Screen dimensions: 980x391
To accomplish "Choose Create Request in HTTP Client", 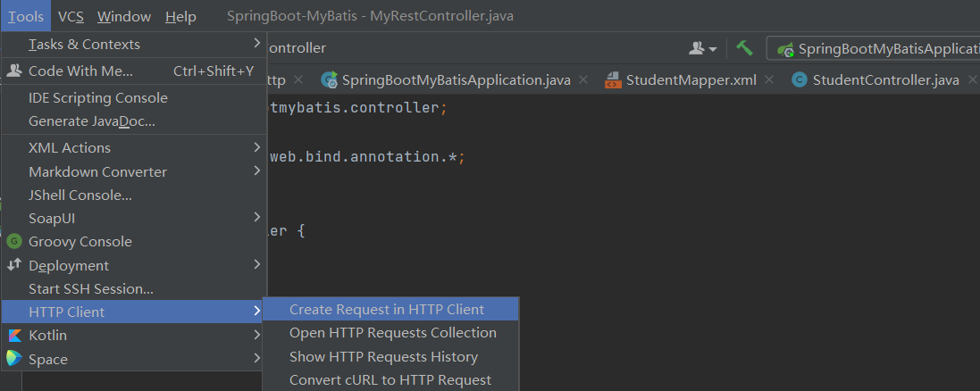I will click(390, 309).
